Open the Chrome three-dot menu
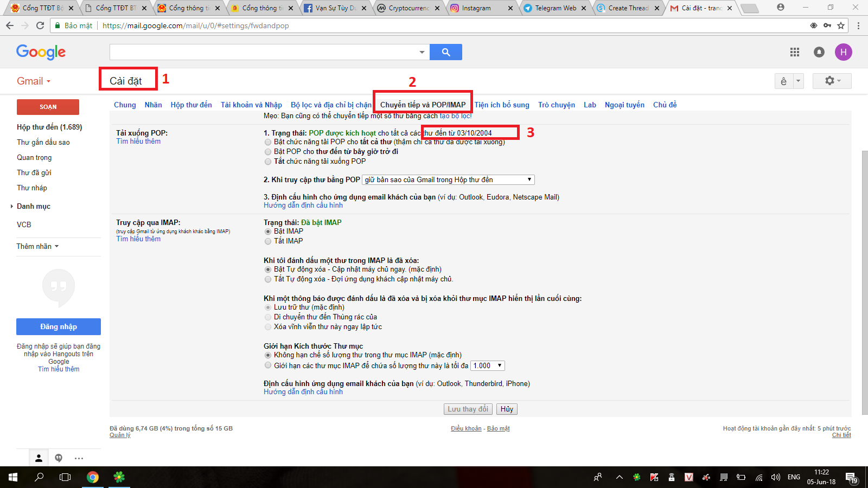Image resolution: width=868 pixels, height=488 pixels. tap(858, 25)
